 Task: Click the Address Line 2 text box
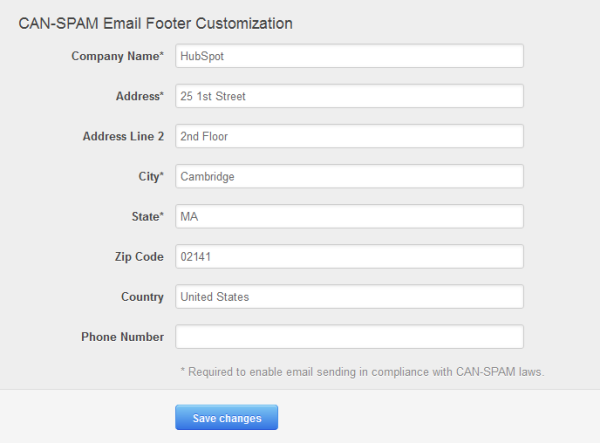click(x=349, y=136)
